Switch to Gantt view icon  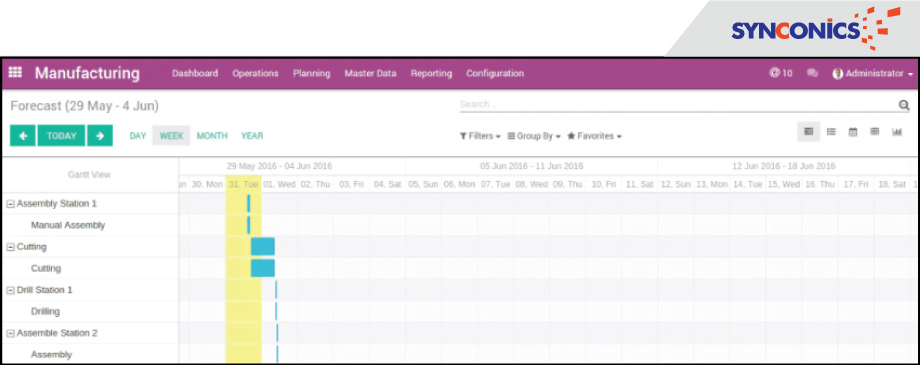coord(809,132)
